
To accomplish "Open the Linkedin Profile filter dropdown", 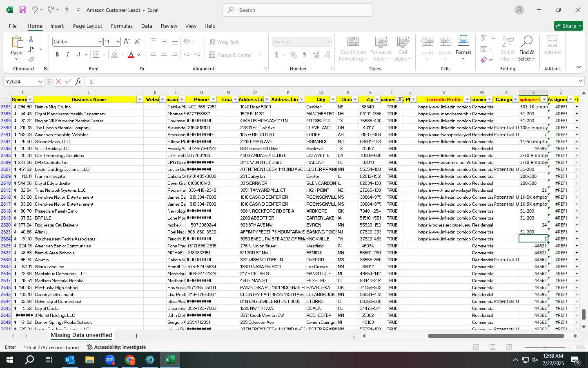I will tap(467, 99).
